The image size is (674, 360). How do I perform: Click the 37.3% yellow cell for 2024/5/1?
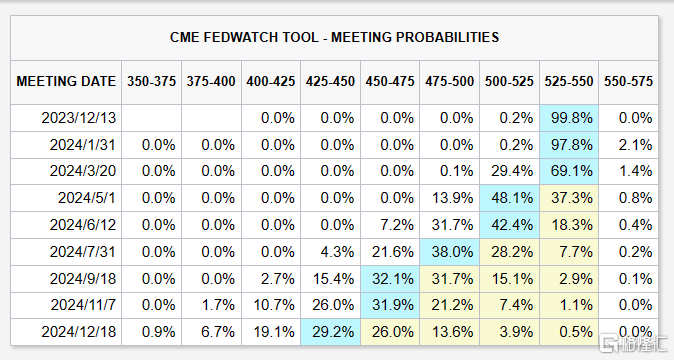pyautogui.click(x=569, y=198)
